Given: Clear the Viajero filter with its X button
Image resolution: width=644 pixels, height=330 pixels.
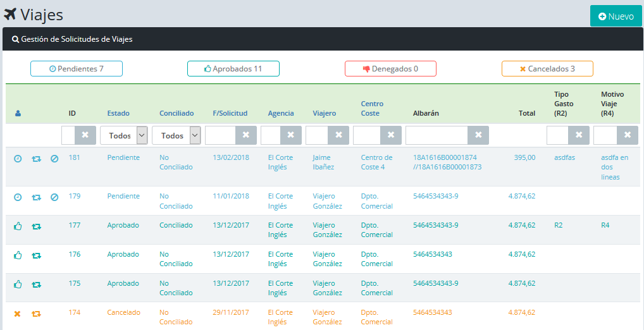Looking at the screenshot, I should (x=339, y=135).
